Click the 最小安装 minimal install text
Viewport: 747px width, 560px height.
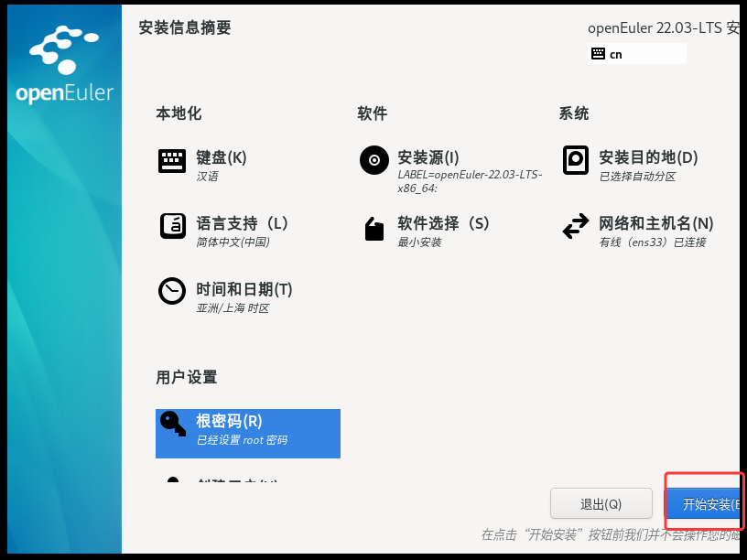pos(419,242)
